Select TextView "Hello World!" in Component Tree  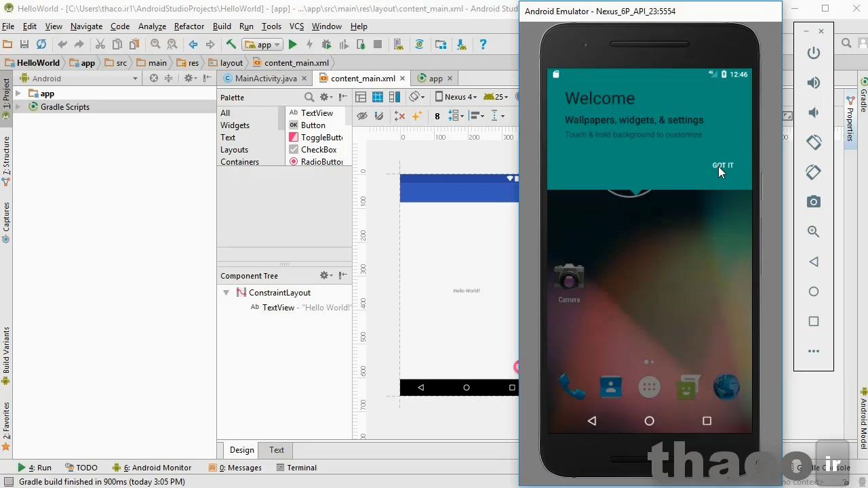tap(300, 308)
